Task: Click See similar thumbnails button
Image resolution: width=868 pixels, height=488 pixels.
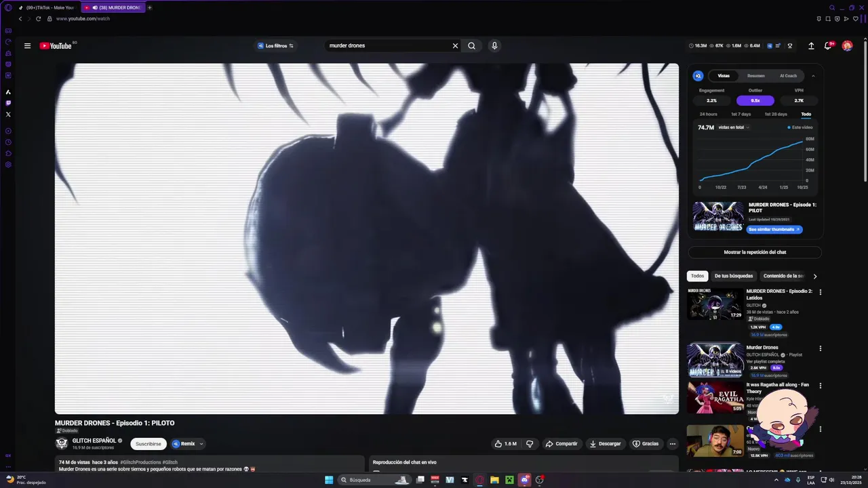Action: click(774, 230)
